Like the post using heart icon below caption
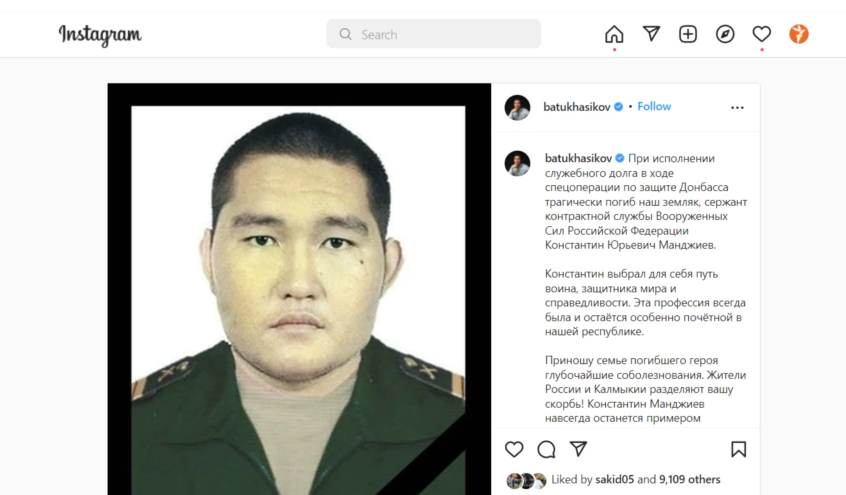The image size is (846, 495). click(x=514, y=449)
